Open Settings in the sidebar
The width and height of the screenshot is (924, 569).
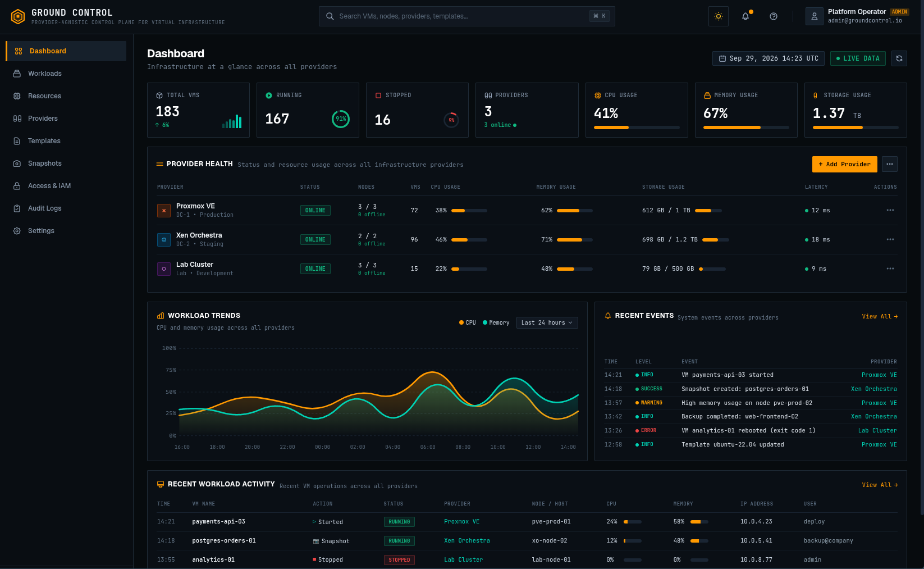pyautogui.click(x=66, y=231)
